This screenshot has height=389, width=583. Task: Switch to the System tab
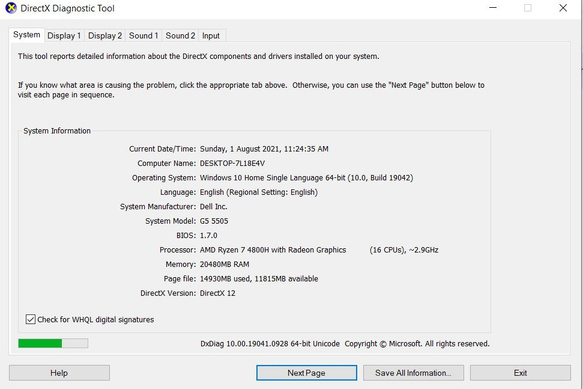point(26,35)
